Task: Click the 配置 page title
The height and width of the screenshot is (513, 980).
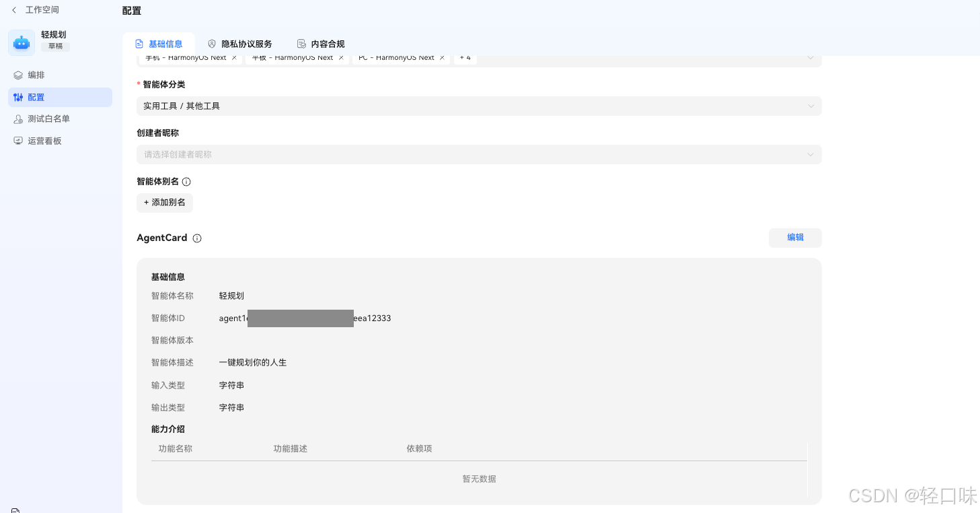Action: (132, 11)
